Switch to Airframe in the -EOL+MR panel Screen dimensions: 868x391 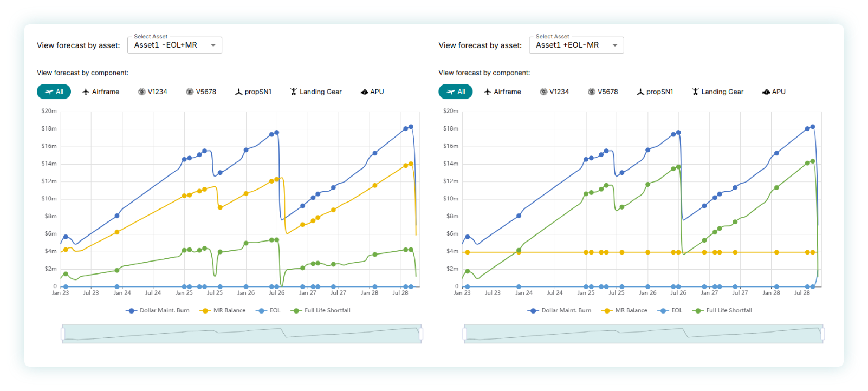point(101,92)
